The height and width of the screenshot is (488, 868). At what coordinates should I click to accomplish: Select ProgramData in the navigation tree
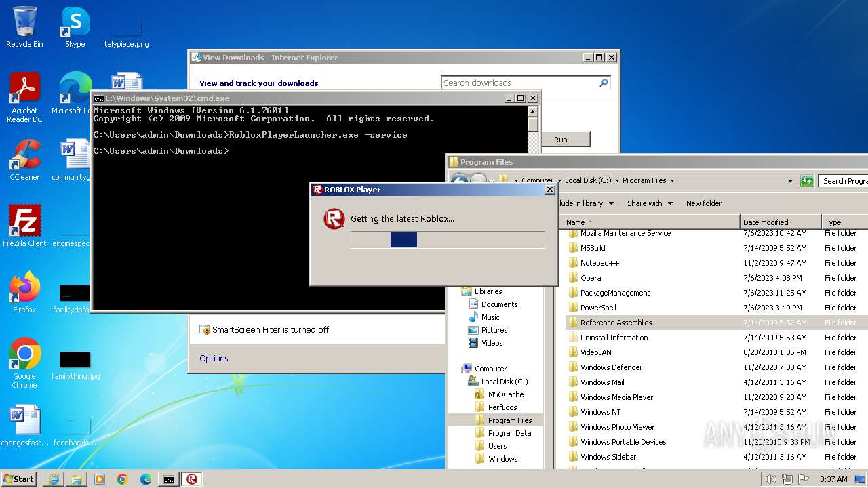pyautogui.click(x=503, y=433)
